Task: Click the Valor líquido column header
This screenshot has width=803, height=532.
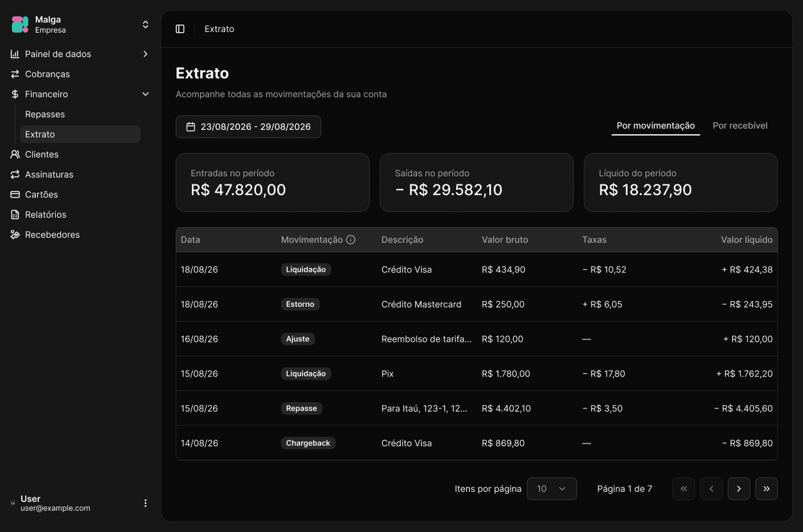Action: click(747, 240)
